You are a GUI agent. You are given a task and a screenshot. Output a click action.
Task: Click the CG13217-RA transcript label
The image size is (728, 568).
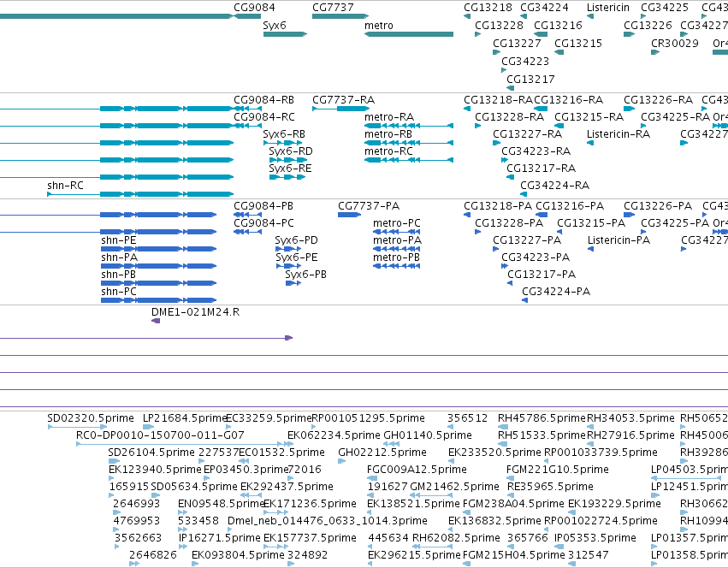coord(541,169)
